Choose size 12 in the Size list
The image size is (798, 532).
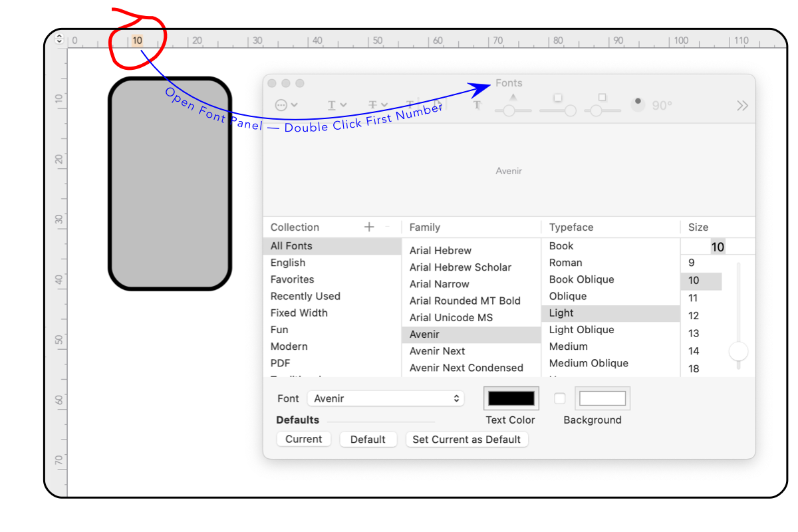[x=702, y=316]
